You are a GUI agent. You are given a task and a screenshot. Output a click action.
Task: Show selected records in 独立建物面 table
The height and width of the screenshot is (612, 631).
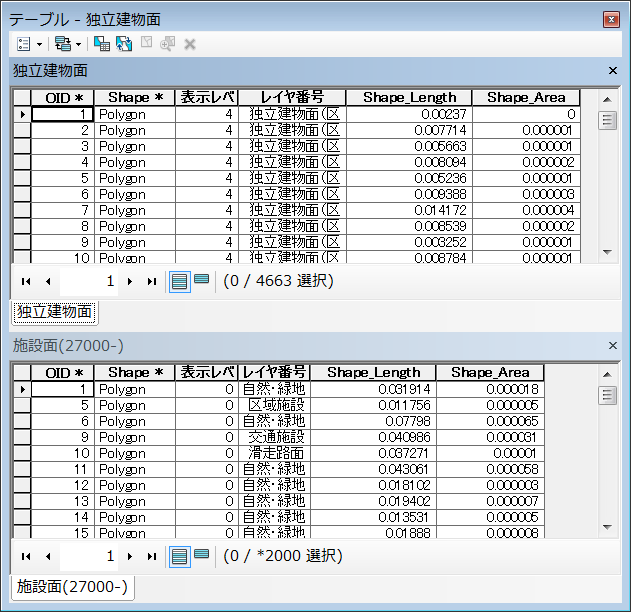coord(202,279)
